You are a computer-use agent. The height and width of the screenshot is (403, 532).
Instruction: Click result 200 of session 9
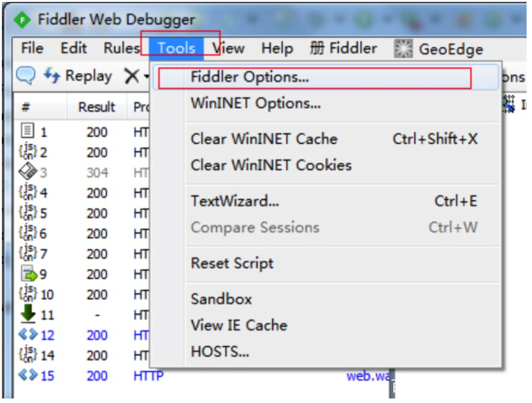tap(97, 274)
